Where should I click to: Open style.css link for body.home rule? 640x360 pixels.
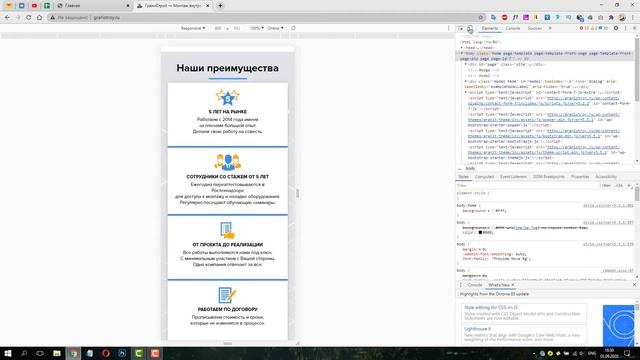pos(608,206)
